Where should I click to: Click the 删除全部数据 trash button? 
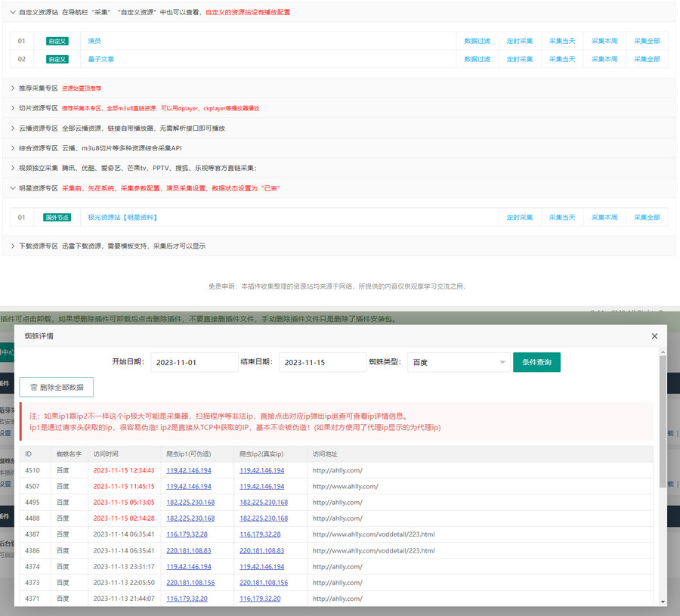pos(57,387)
